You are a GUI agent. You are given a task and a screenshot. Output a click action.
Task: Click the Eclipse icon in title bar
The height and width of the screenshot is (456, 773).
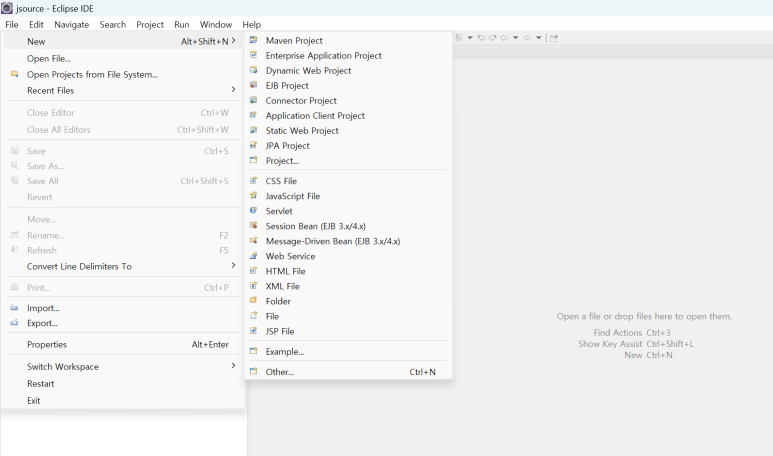click(x=7, y=8)
